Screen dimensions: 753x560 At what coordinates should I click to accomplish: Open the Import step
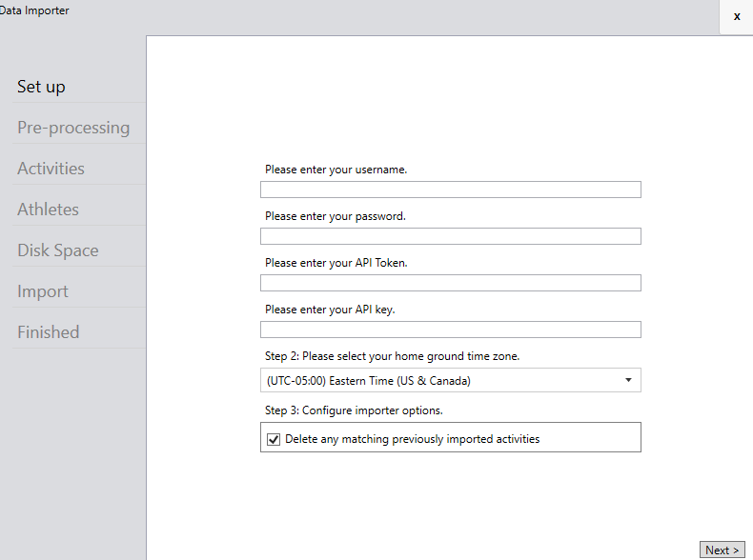43,291
